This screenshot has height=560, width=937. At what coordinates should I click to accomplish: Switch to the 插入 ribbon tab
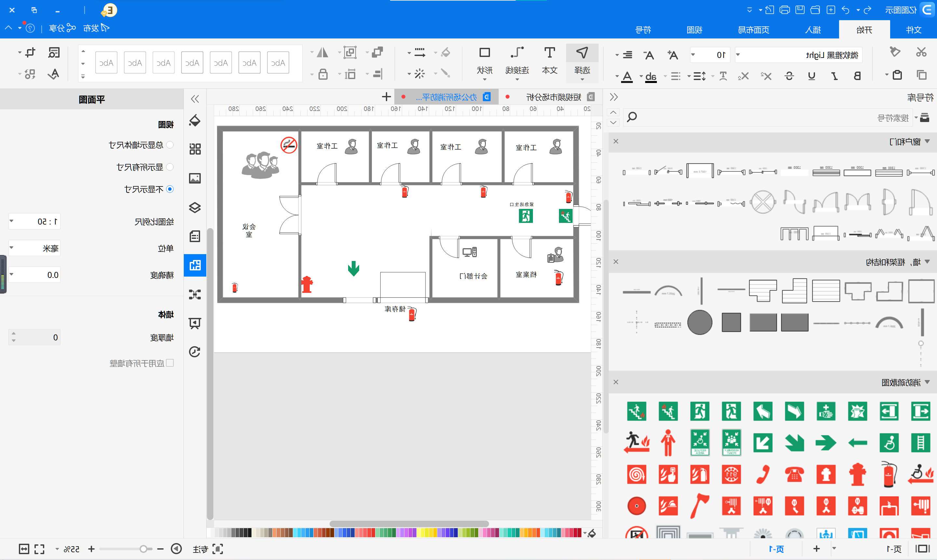[x=813, y=30]
